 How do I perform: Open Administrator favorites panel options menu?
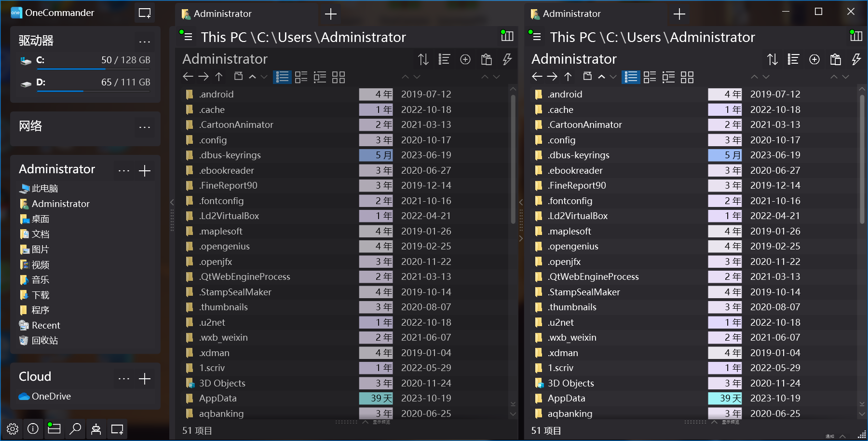(124, 171)
